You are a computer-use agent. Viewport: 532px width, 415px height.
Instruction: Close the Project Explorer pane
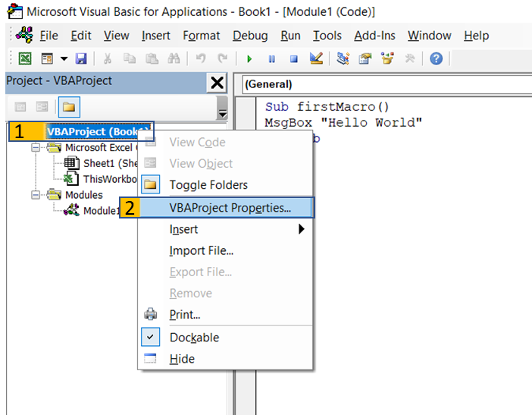pos(217,83)
